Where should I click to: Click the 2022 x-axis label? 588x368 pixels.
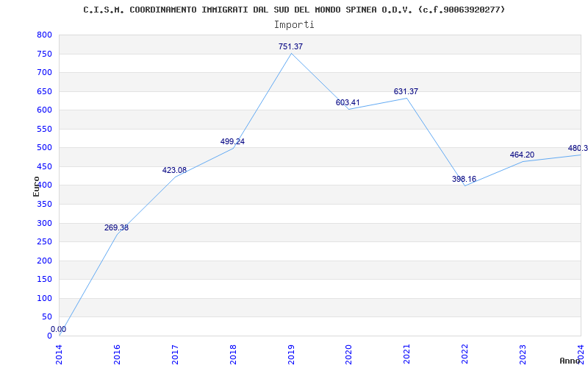pos(465,354)
